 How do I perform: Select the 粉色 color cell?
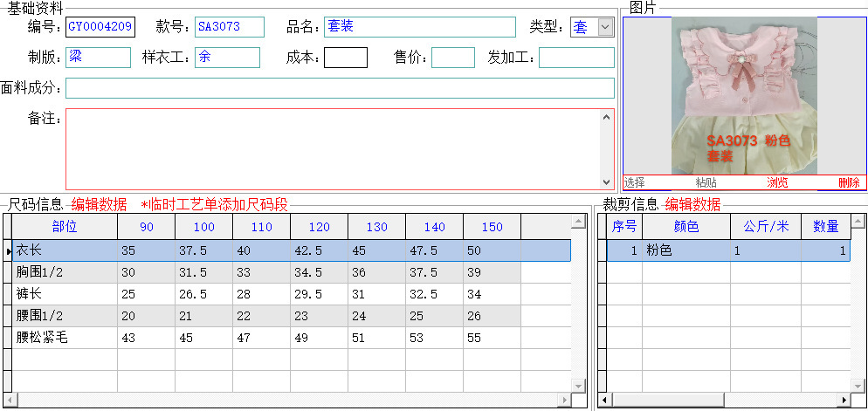click(686, 250)
